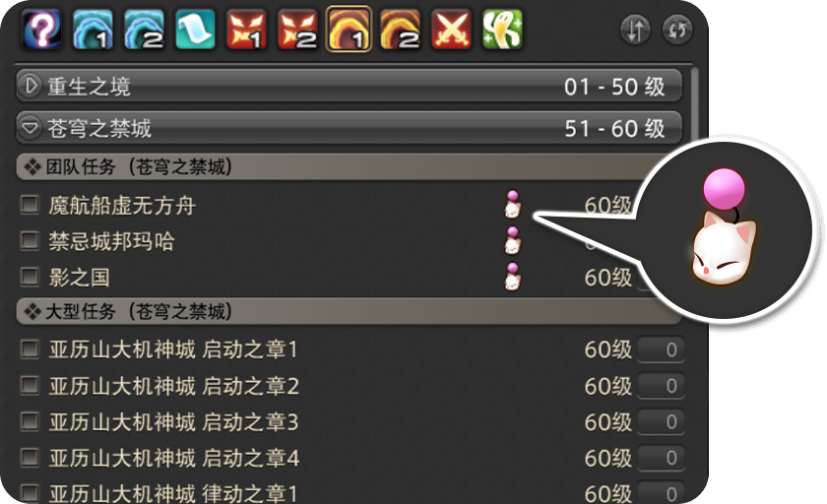Select the teal scroll guildhest icon

(196, 30)
